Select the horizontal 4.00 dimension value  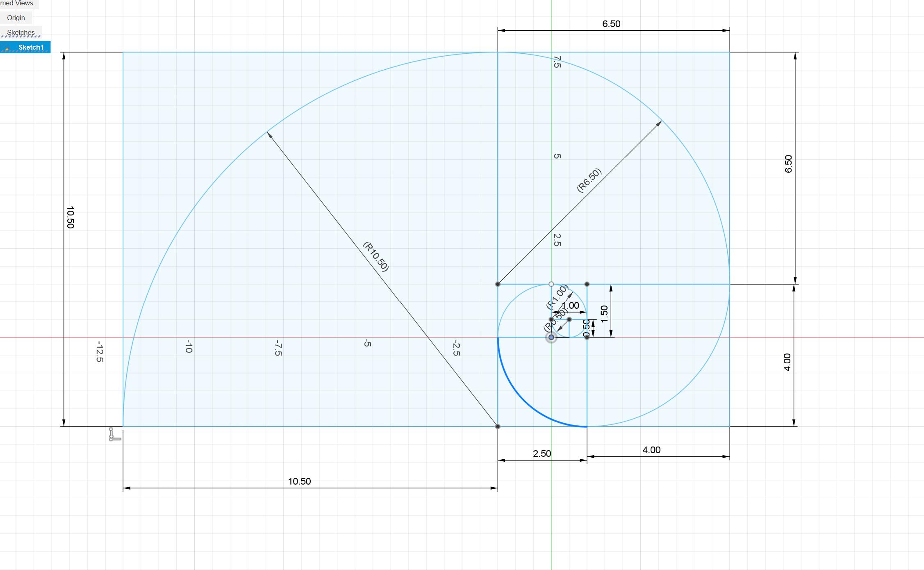[651, 450]
